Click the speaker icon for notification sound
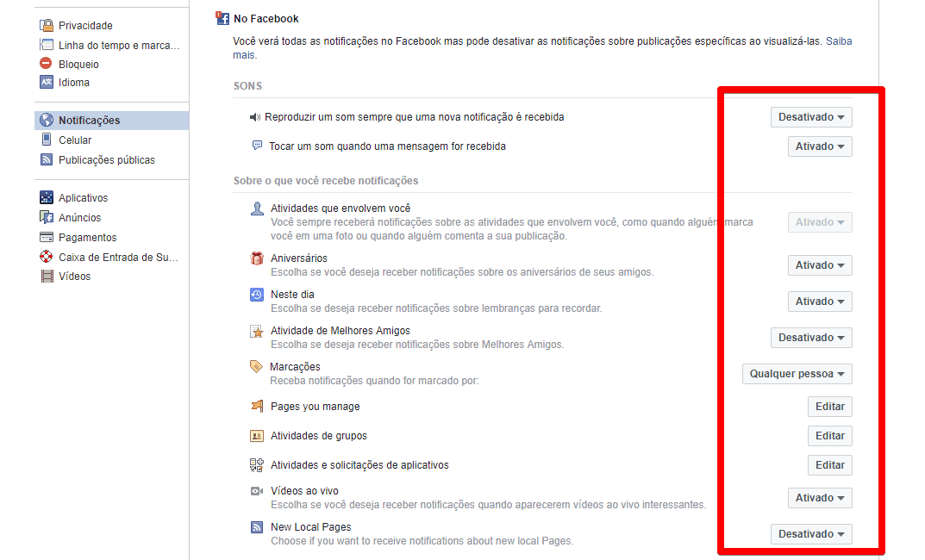 pos(255,117)
